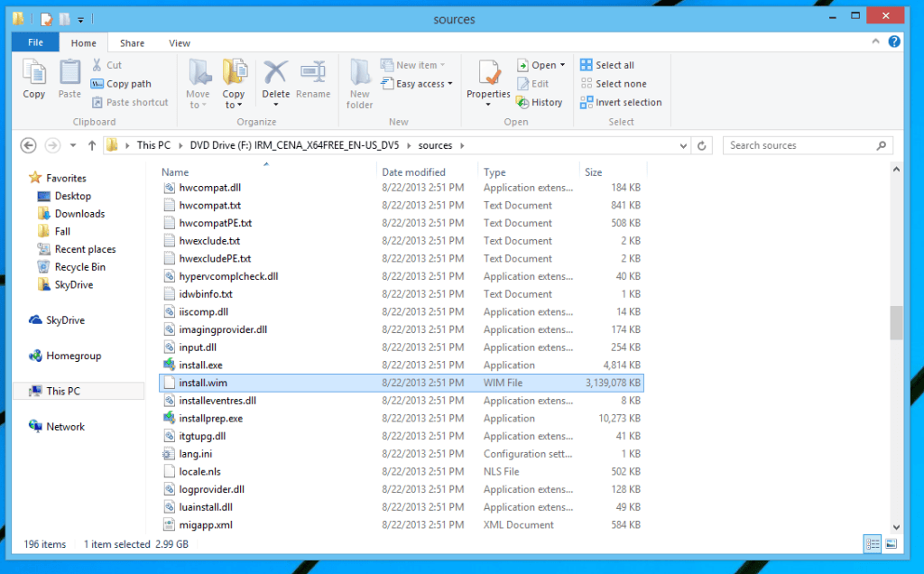Image resolution: width=924 pixels, height=574 pixels.
Task: Expand the Open button dropdown arrow
Action: [563, 65]
